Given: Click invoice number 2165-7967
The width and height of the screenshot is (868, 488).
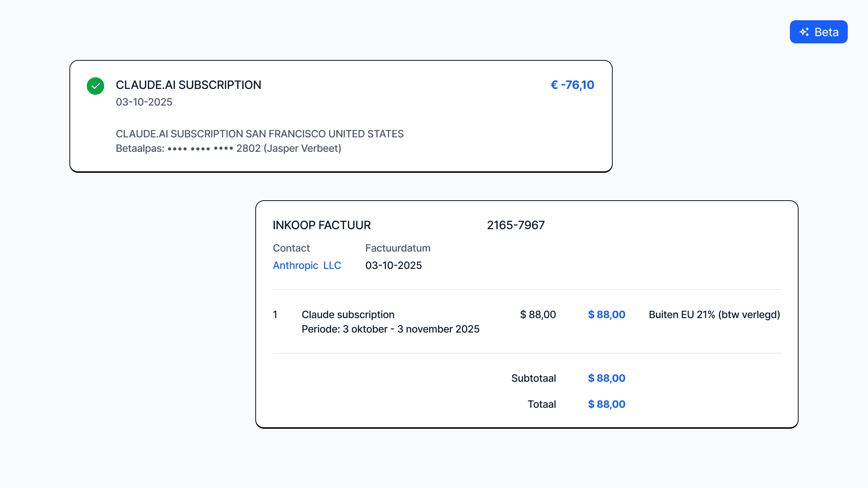Looking at the screenshot, I should [x=515, y=225].
